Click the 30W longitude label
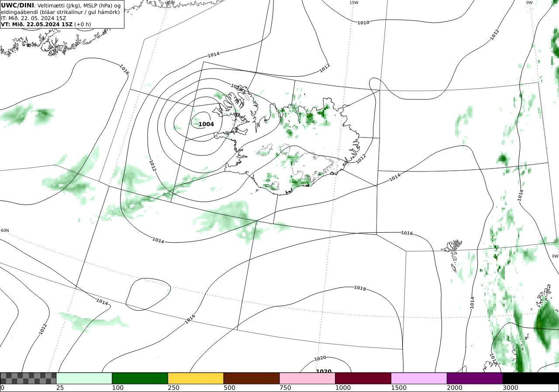The width and height of the screenshot is (559, 392). click(x=170, y=3)
